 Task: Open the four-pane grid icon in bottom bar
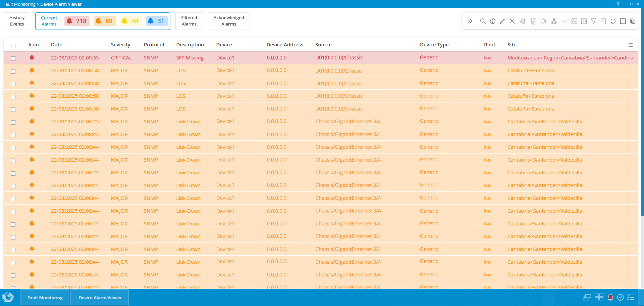[x=599, y=297]
